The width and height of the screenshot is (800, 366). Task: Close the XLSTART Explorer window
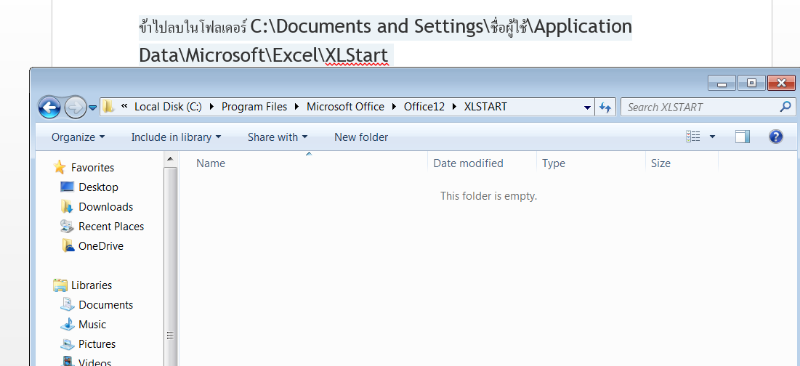point(781,83)
